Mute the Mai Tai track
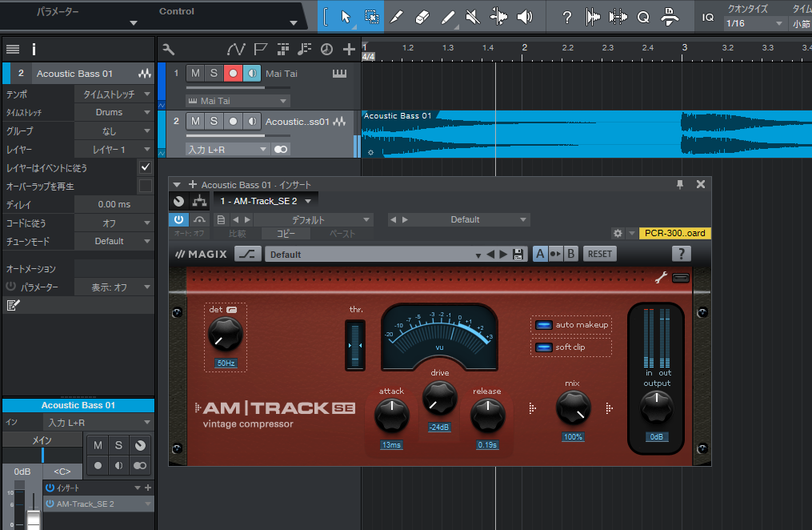The width and height of the screenshot is (812, 530). (195, 74)
